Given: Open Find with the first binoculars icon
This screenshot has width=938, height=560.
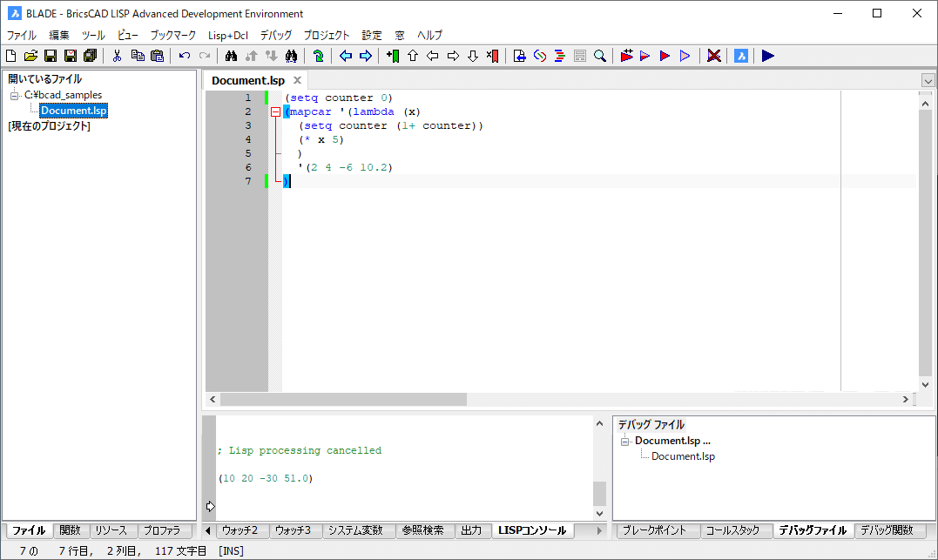Looking at the screenshot, I should pyautogui.click(x=231, y=56).
